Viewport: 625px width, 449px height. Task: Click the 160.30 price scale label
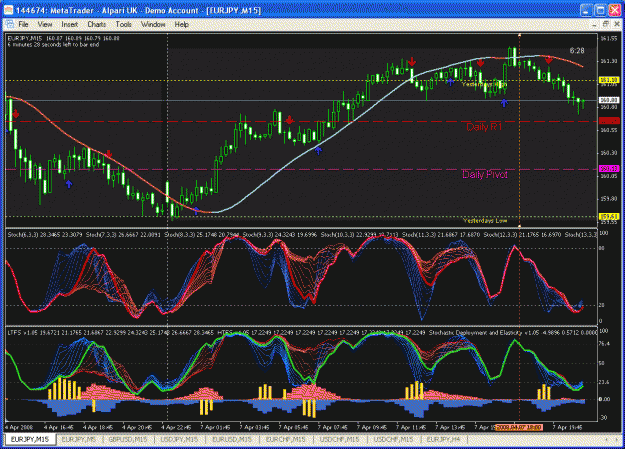[609, 153]
